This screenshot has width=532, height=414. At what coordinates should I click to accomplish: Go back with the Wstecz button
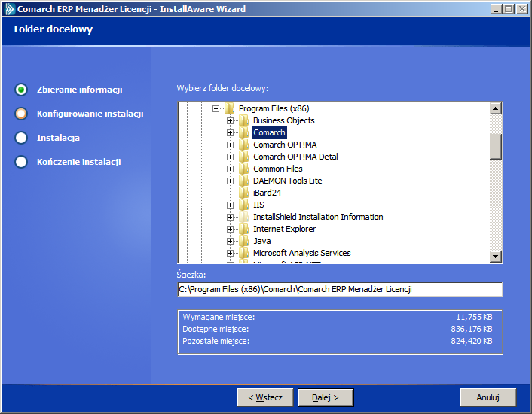[x=265, y=397]
